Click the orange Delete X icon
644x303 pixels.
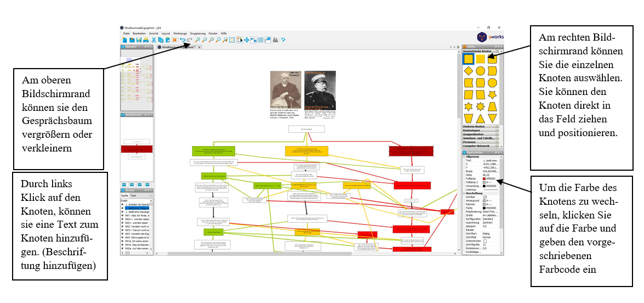click(x=175, y=40)
